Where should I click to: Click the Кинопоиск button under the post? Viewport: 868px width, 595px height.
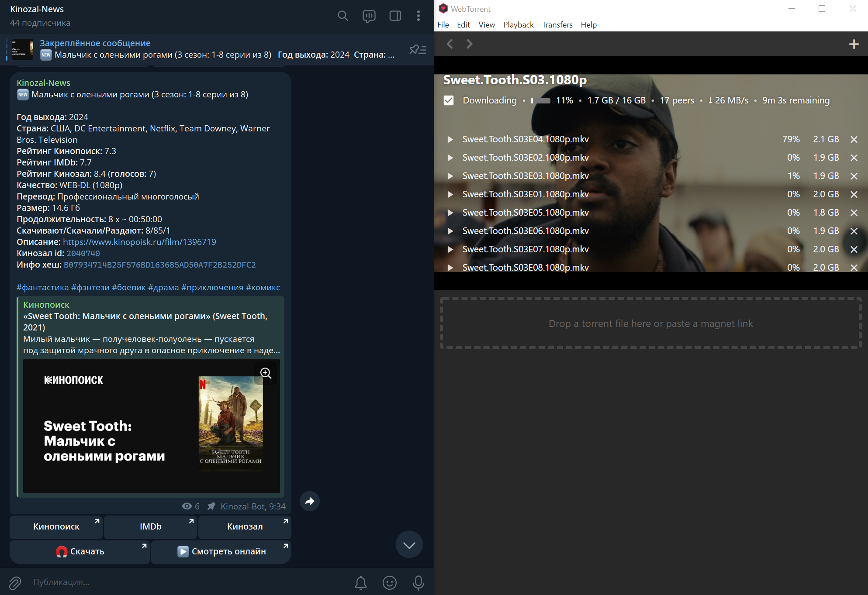56,527
